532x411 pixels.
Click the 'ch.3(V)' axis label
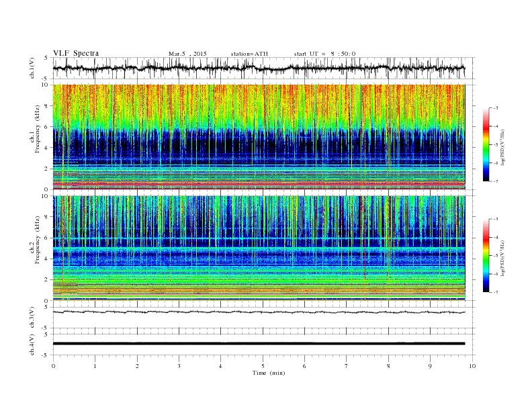click(x=32, y=318)
